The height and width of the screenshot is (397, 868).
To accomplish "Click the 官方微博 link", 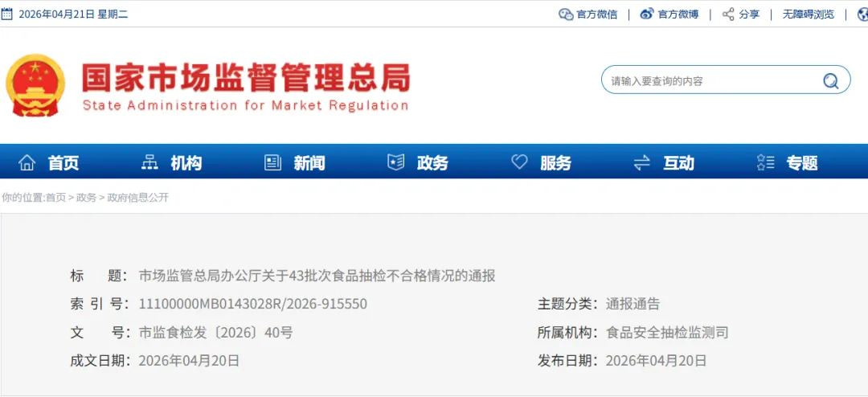I will [678, 14].
